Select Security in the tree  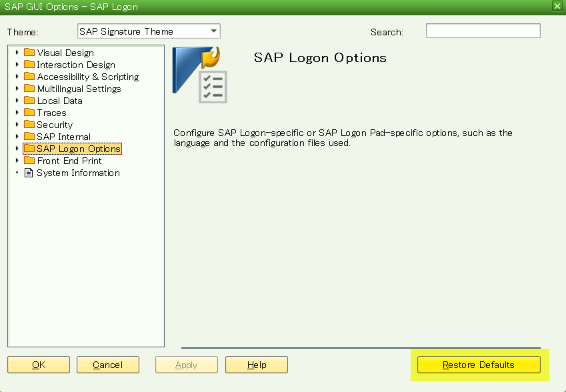[x=55, y=125]
